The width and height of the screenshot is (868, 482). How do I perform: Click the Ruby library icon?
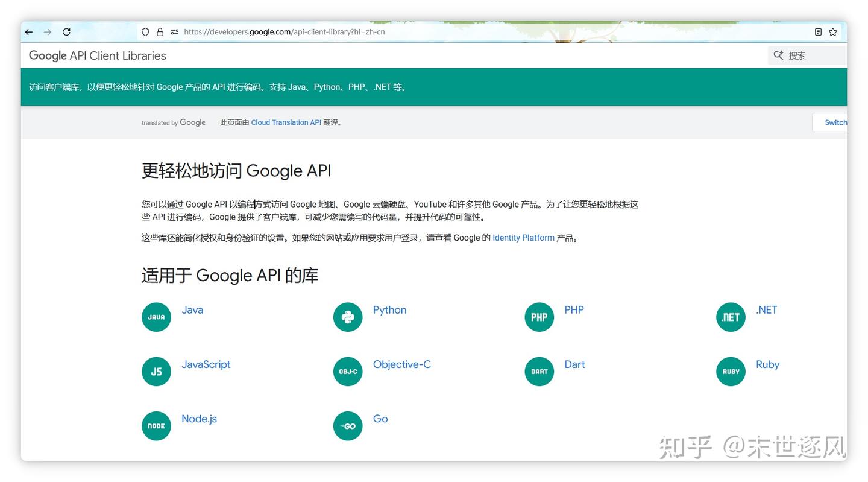click(x=731, y=371)
